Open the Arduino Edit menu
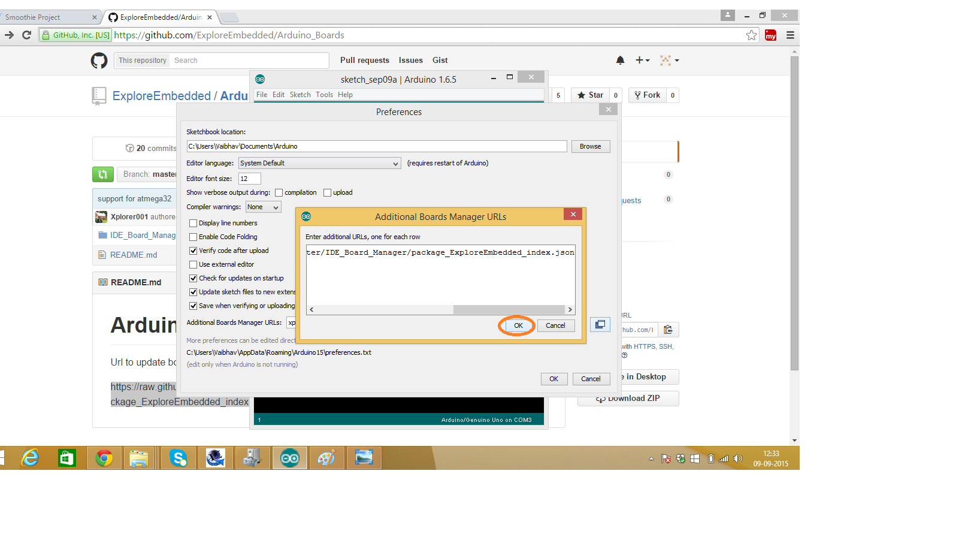This screenshot has height=537, width=980. [279, 95]
